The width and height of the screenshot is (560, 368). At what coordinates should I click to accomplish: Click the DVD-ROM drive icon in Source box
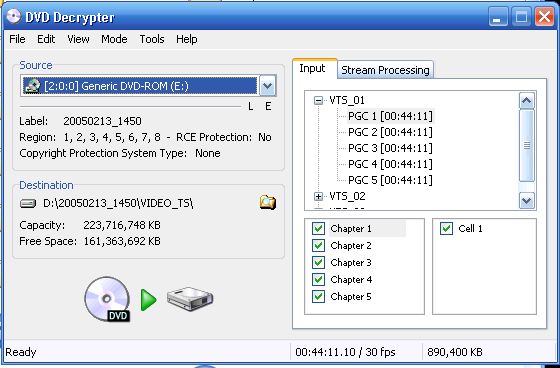pos(32,86)
